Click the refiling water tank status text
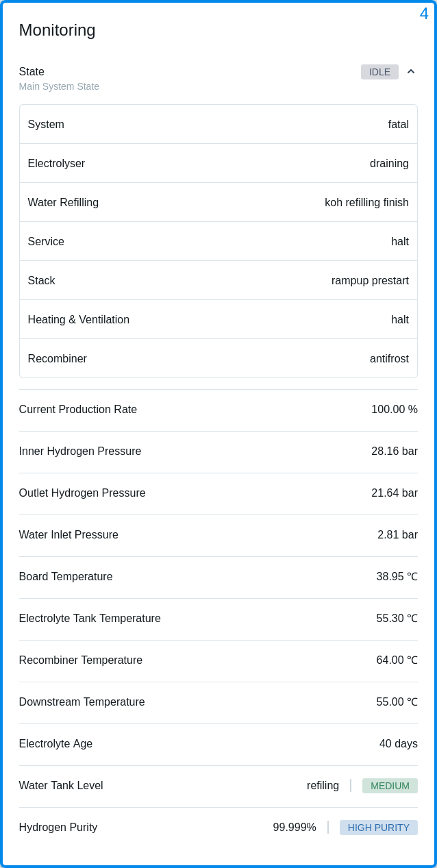Screen dimensions: 437x868 point(323,786)
